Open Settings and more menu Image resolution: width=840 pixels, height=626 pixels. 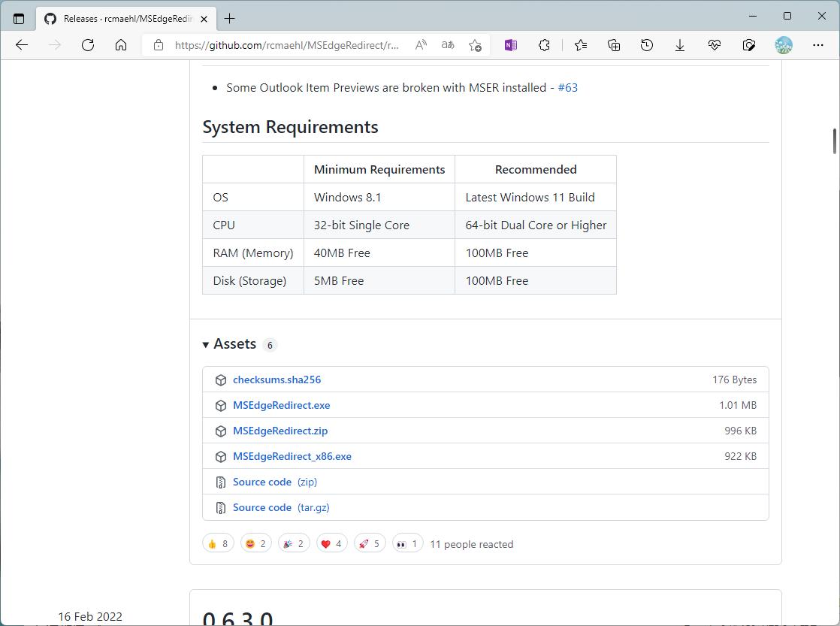818,45
